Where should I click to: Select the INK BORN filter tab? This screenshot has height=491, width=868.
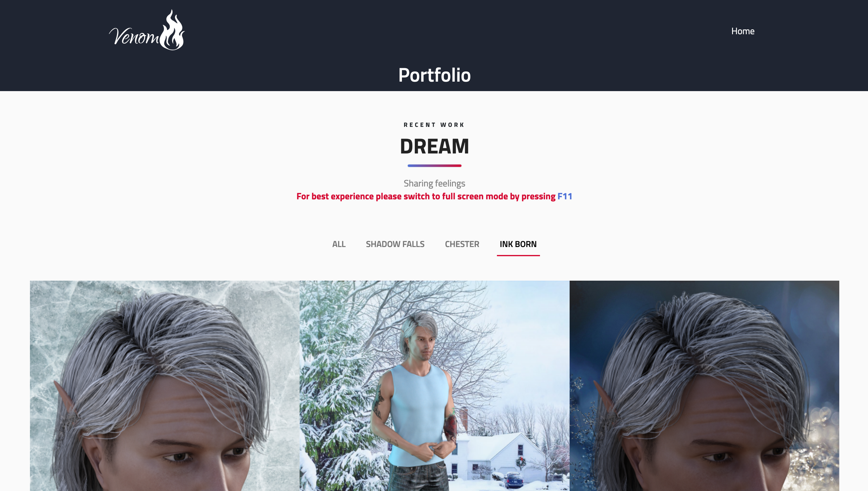518,244
